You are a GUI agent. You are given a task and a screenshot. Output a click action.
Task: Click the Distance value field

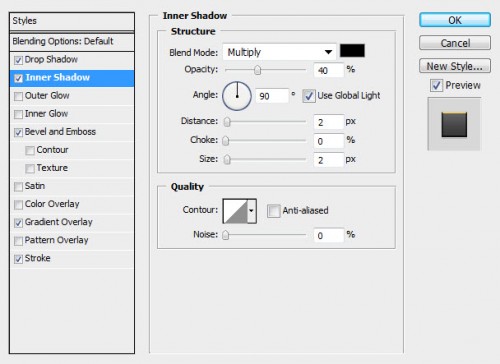(x=328, y=122)
